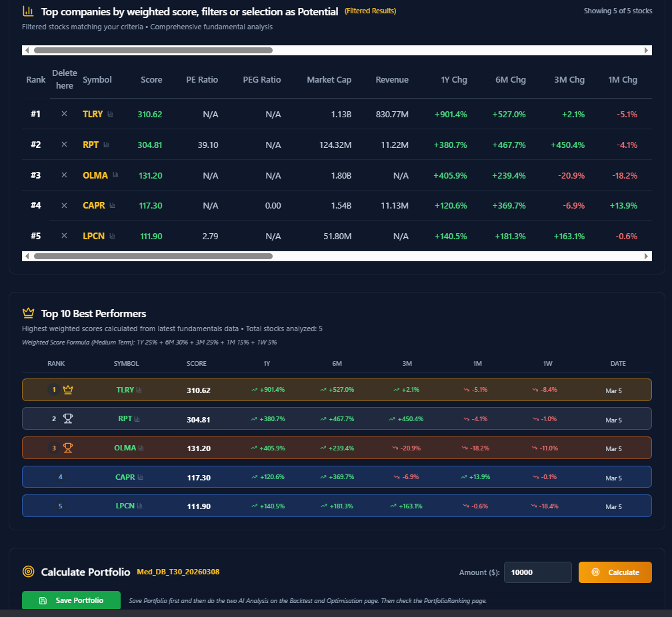Click chart icon next to TLRY in table

coord(111,115)
